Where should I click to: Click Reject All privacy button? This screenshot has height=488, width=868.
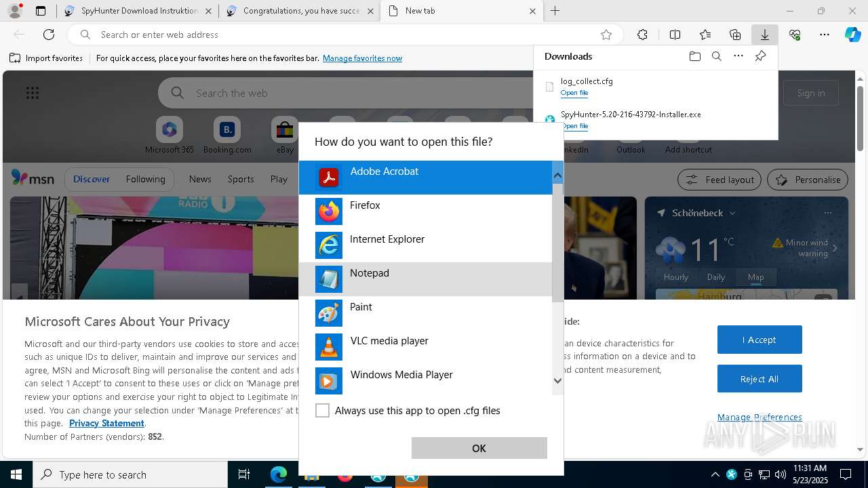pos(759,379)
